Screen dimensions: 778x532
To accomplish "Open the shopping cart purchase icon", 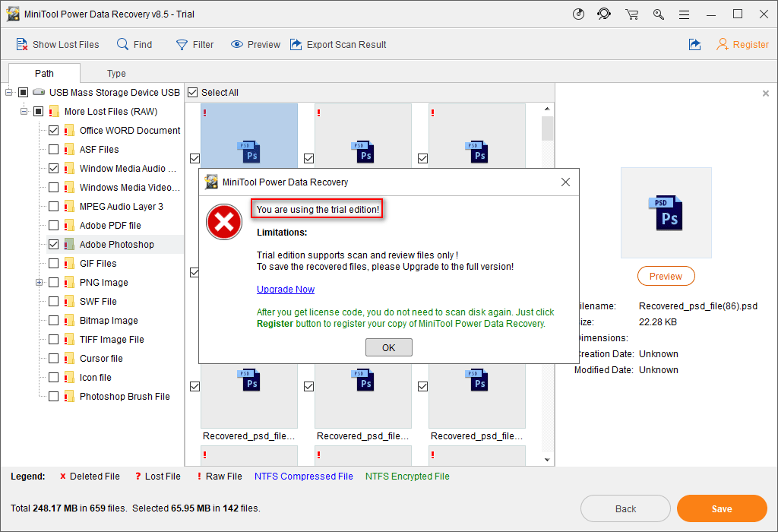I will (x=631, y=14).
